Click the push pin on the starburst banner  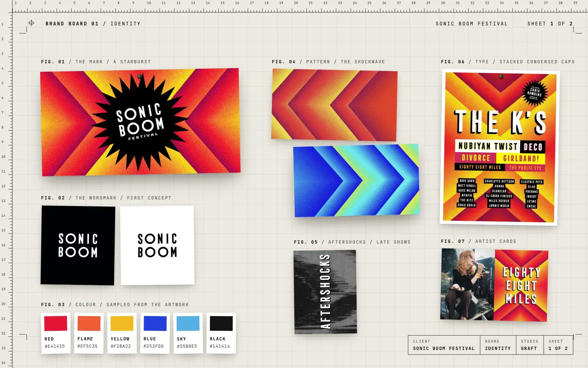tap(140, 77)
